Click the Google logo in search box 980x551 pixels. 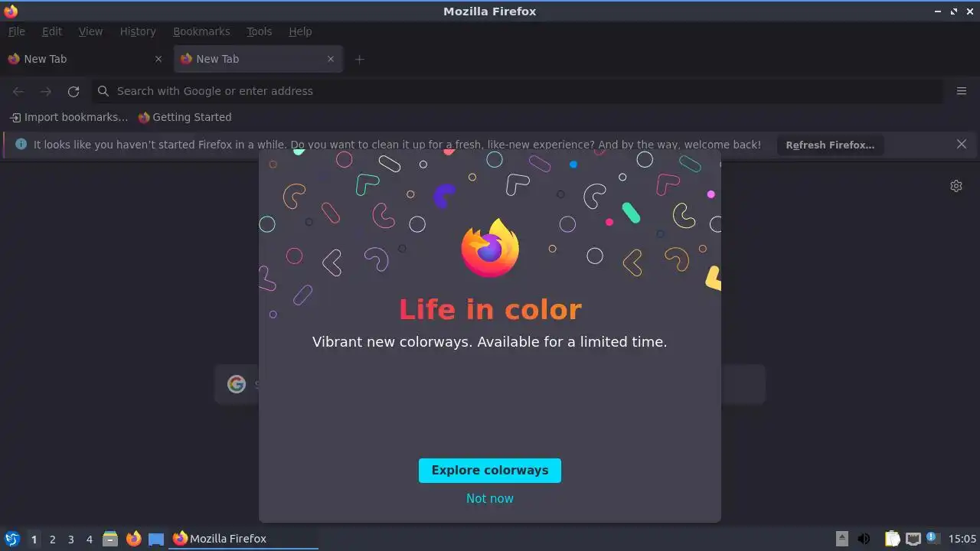tap(237, 384)
